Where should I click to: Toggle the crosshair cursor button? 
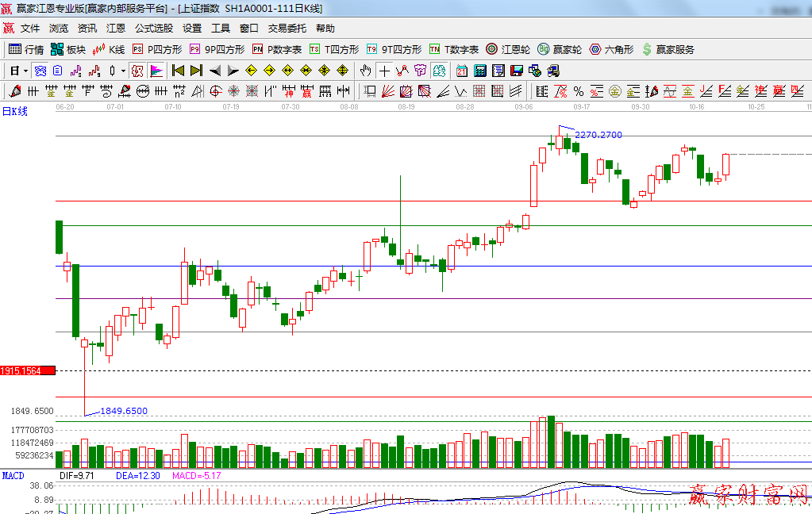(384, 71)
